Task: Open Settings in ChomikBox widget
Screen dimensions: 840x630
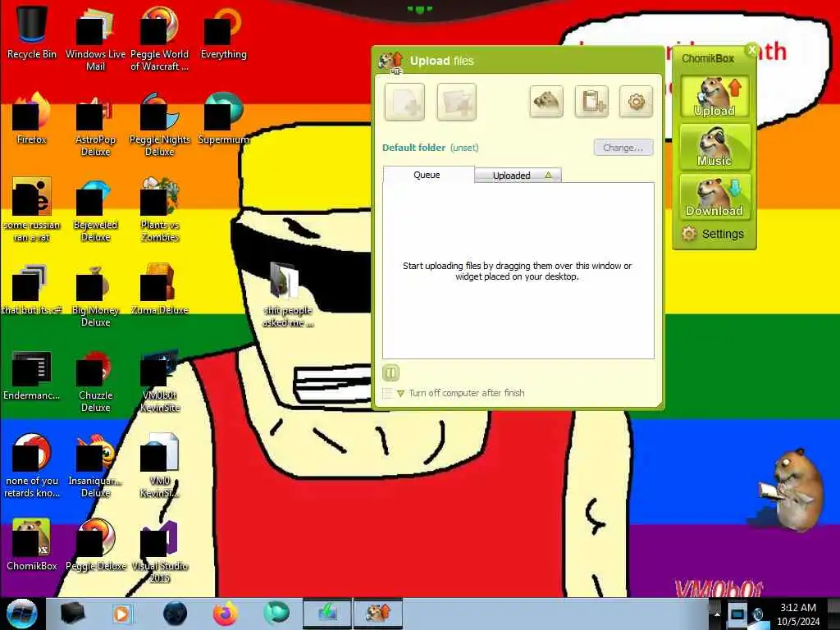Action: (x=713, y=234)
